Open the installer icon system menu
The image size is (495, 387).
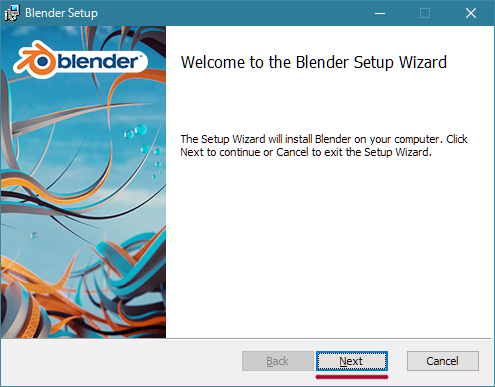12,13
